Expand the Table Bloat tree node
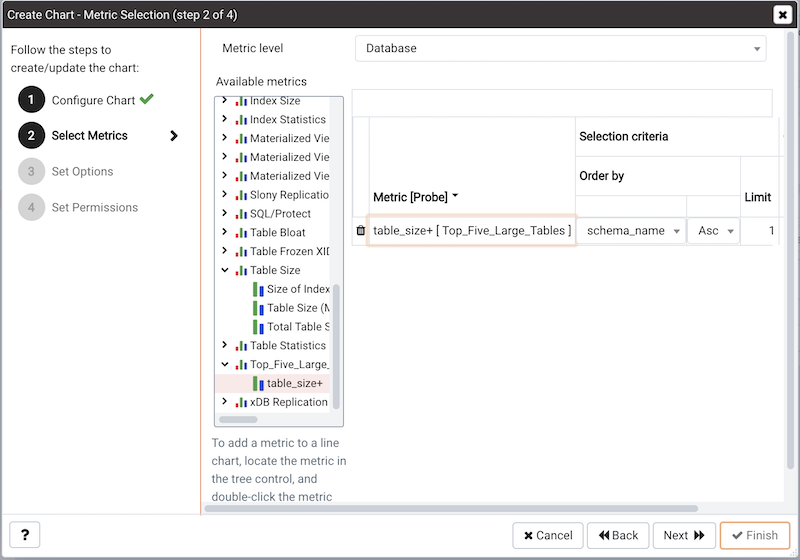This screenshot has height=560, width=800. 224,232
